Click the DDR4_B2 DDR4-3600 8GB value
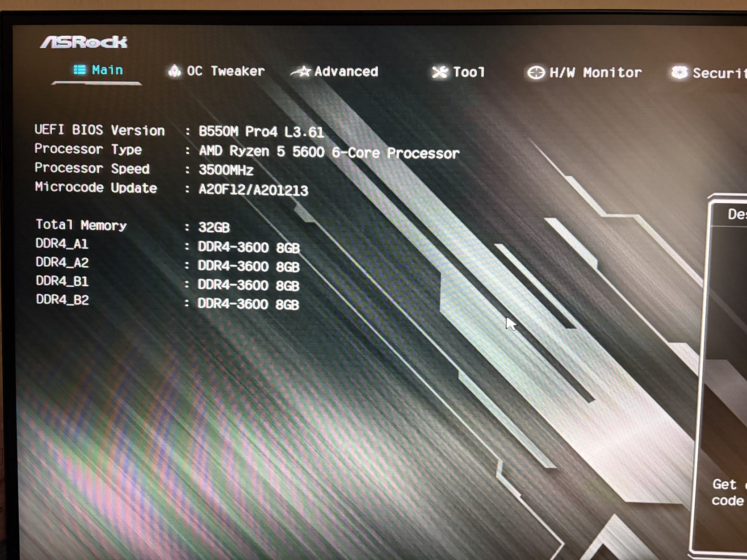Screen dimensions: 747x560 click(248, 304)
